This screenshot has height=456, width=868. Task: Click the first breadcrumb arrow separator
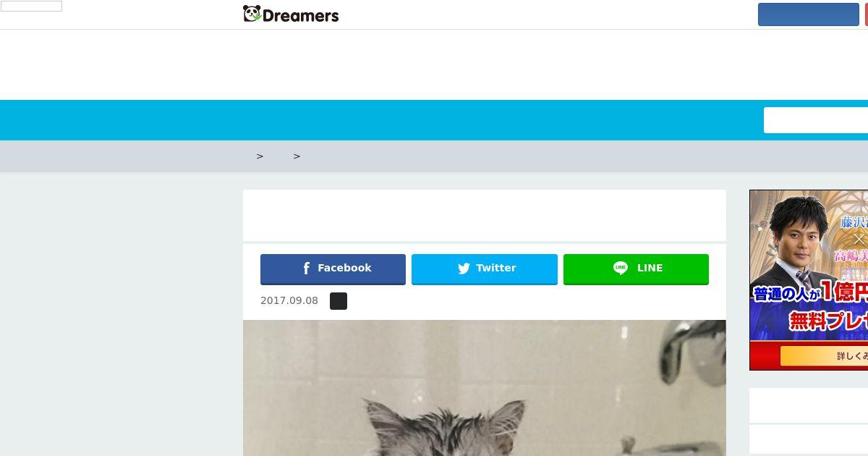click(260, 156)
